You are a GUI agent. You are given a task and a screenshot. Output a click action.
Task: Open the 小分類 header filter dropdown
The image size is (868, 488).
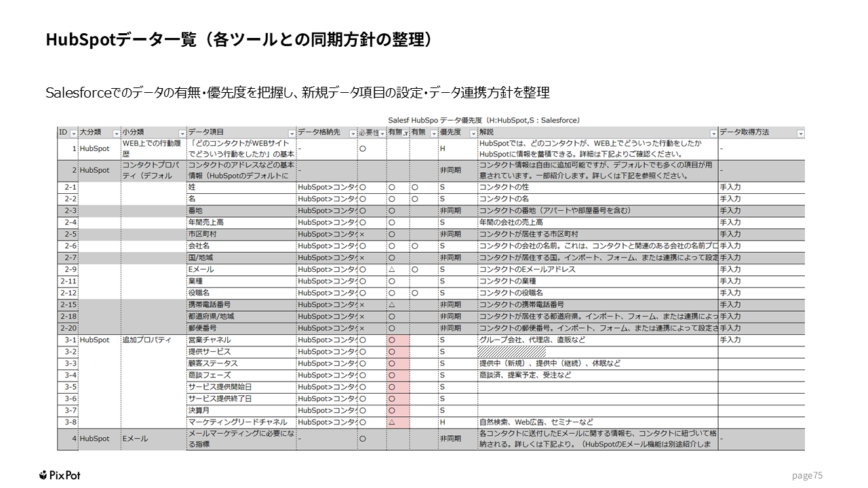[182, 134]
